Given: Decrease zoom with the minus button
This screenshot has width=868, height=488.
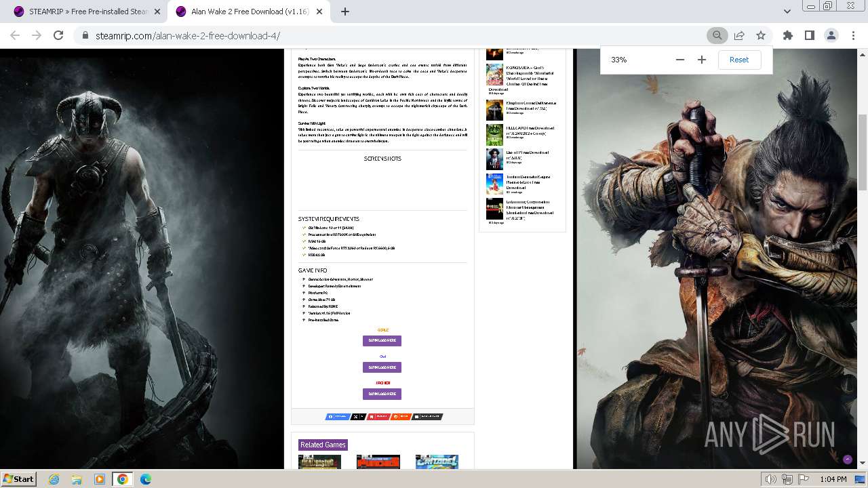Looking at the screenshot, I should tap(680, 60).
